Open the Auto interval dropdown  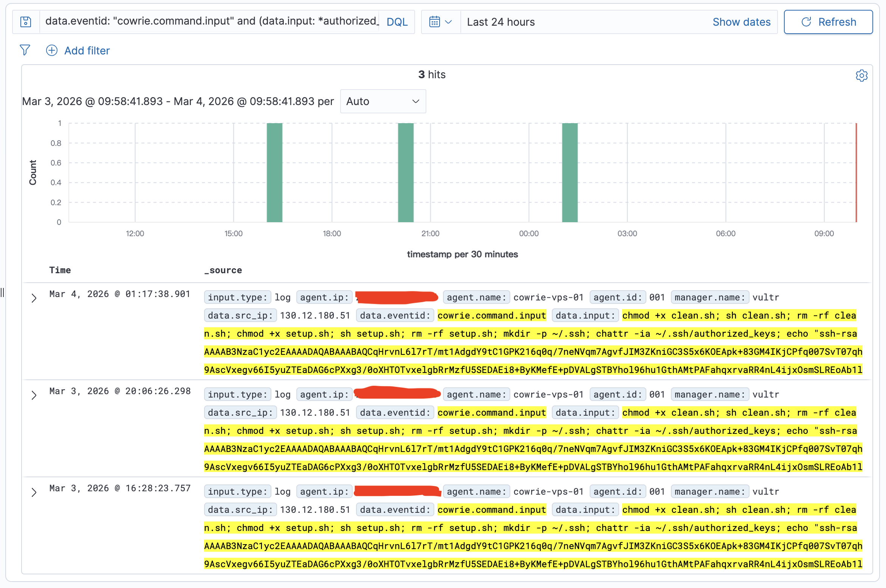point(383,101)
